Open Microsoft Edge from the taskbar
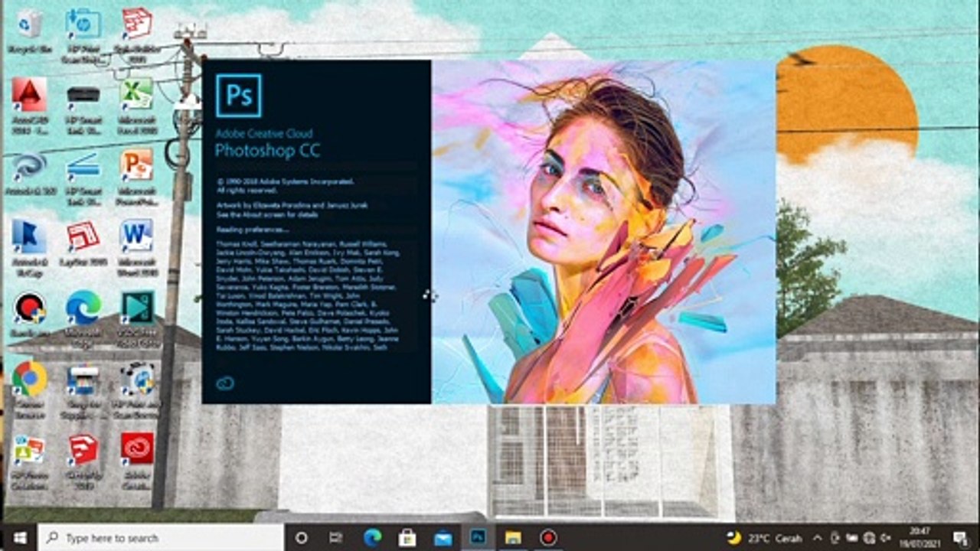 click(372, 537)
